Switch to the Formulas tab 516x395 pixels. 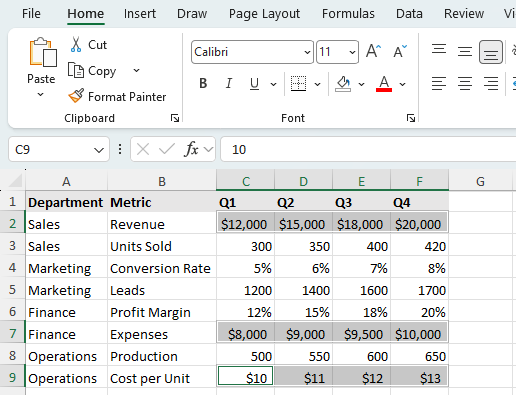[x=348, y=14]
